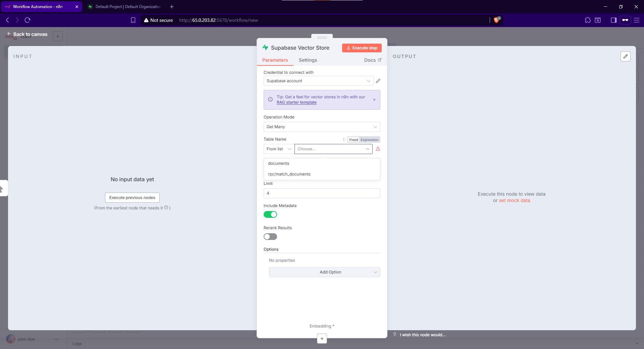Open the Docs link
The image size is (644, 349).
click(373, 60)
